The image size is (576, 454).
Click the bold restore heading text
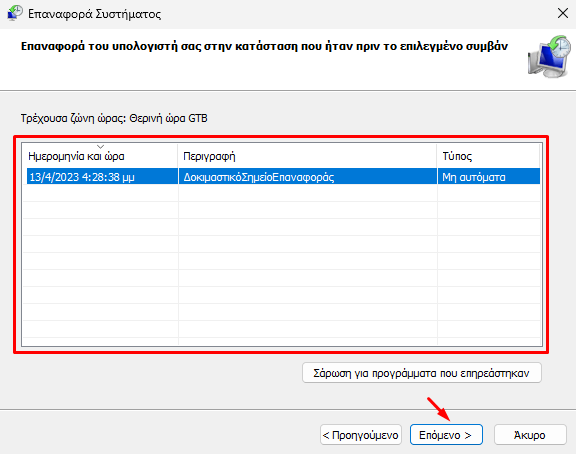(264, 46)
